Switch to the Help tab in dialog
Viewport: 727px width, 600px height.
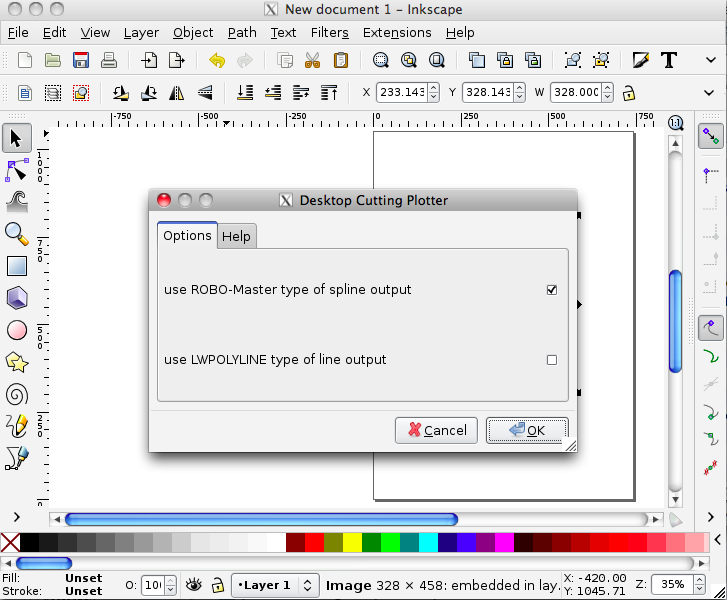[236, 236]
